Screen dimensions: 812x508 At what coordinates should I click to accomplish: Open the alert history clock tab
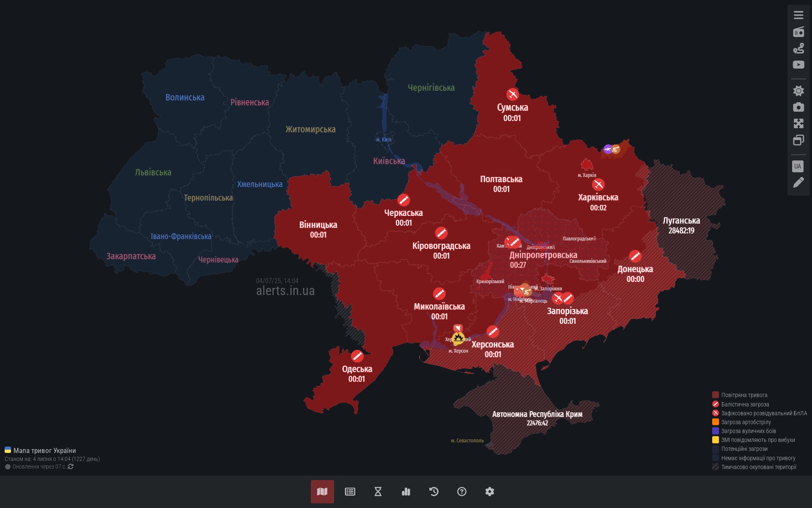click(x=433, y=491)
